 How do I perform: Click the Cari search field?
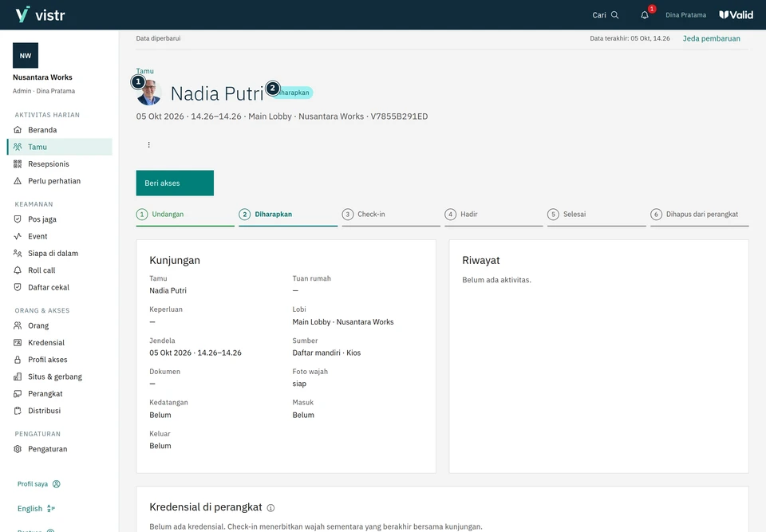(x=606, y=15)
